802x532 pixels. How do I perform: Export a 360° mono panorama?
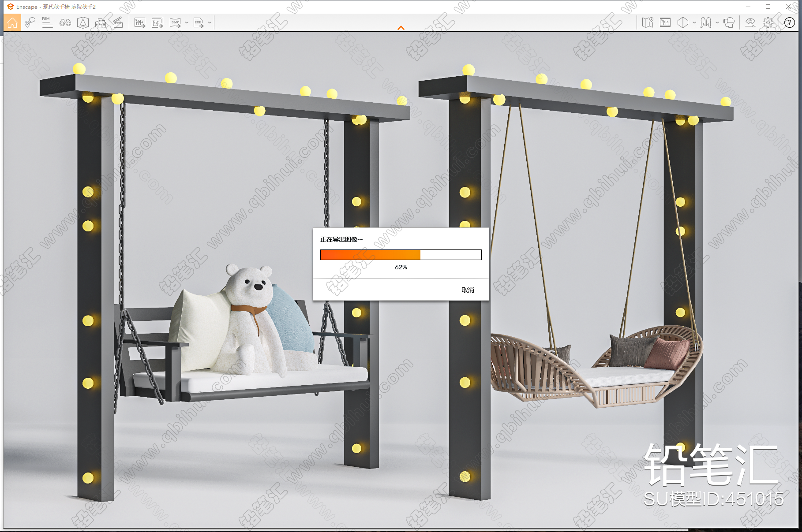(x=176, y=22)
